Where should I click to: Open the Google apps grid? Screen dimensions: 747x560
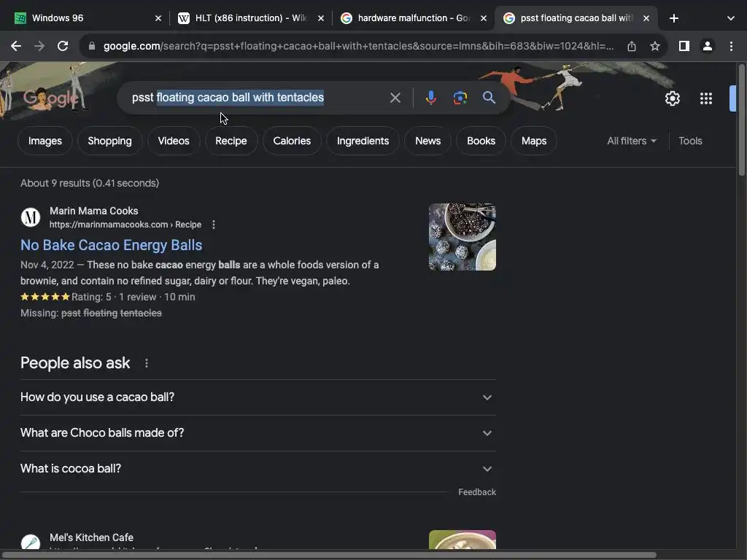tap(706, 98)
